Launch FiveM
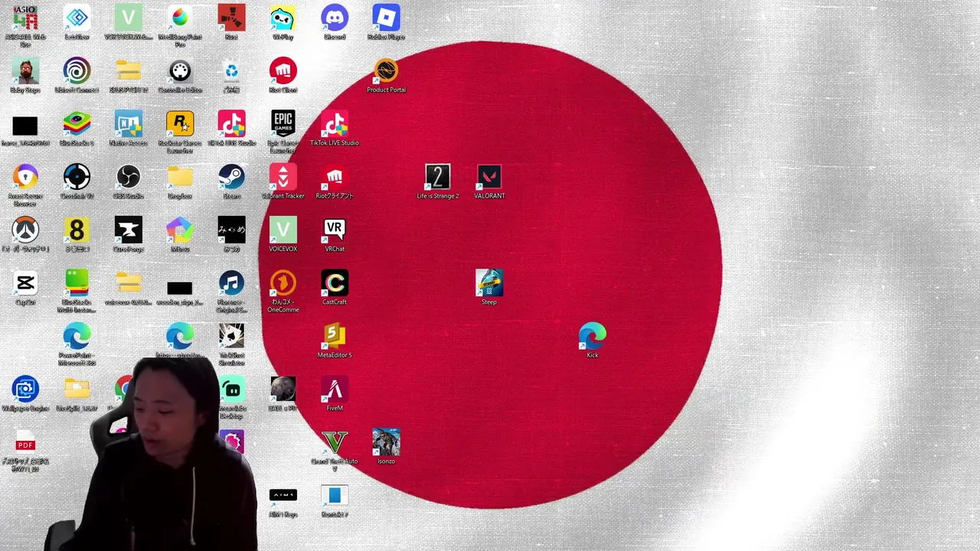The image size is (980, 551). (335, 389)
